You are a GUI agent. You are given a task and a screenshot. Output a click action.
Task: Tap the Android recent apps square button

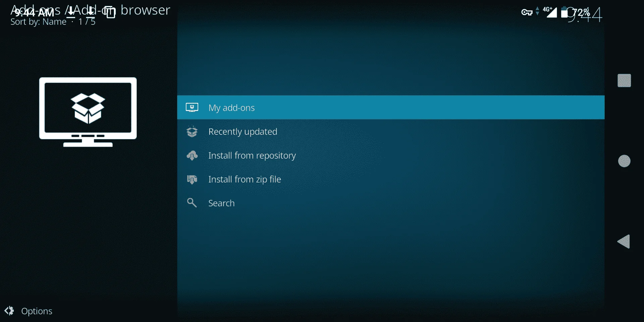coord(624,80)
